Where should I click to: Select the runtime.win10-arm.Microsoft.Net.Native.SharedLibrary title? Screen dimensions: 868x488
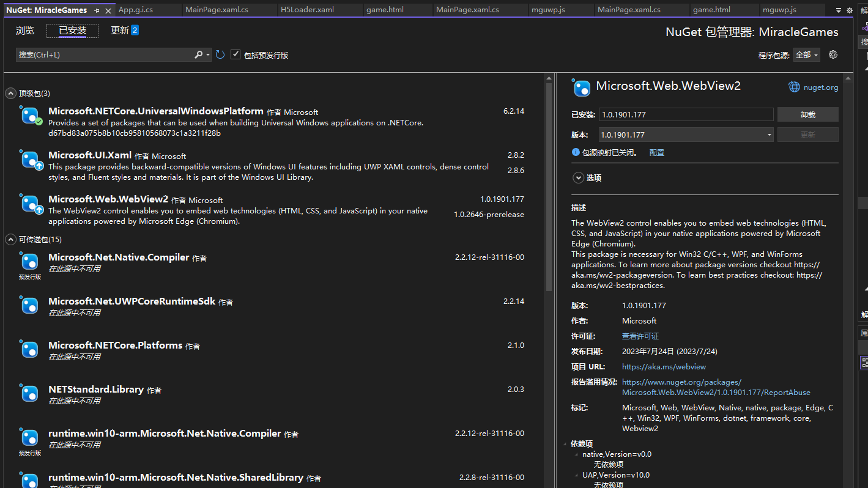(176, 477)
